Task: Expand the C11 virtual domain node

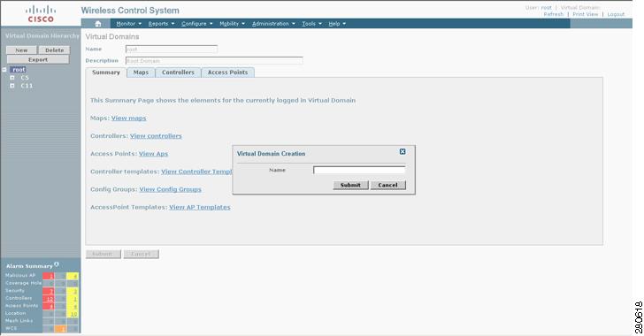Action: click(x=12, y=86)
